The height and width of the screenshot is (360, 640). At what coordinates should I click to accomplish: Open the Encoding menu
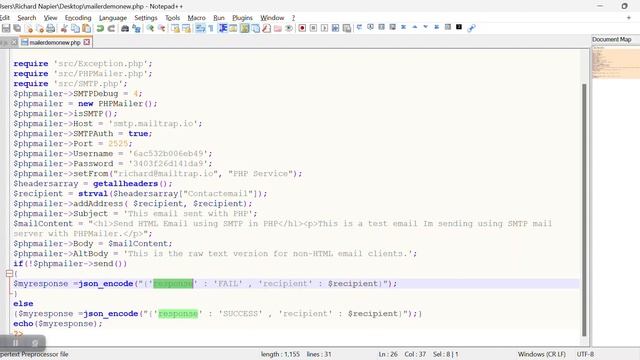click(x=78, y=18)
